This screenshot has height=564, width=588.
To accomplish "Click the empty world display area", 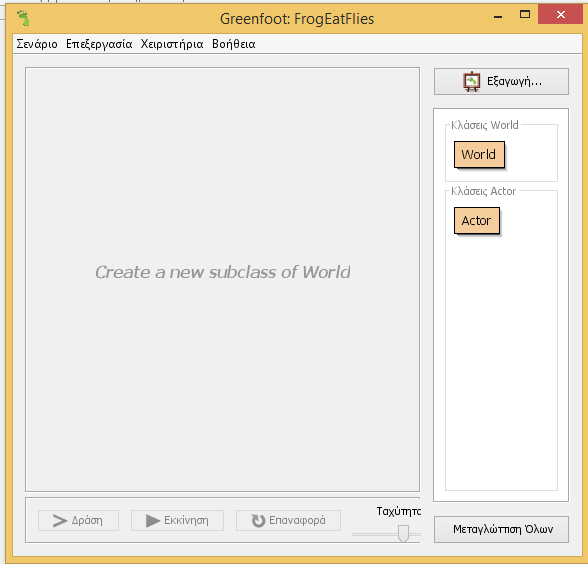I will point(222,279).
